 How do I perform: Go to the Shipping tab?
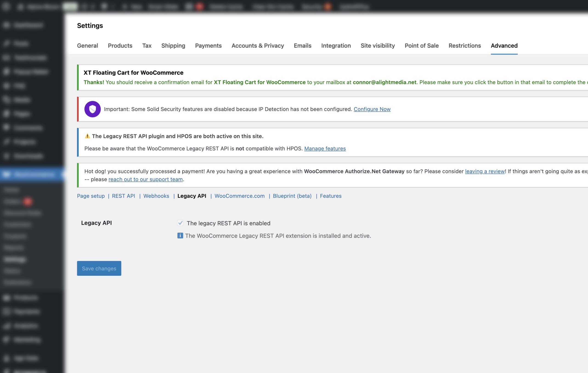pos(173,46)
